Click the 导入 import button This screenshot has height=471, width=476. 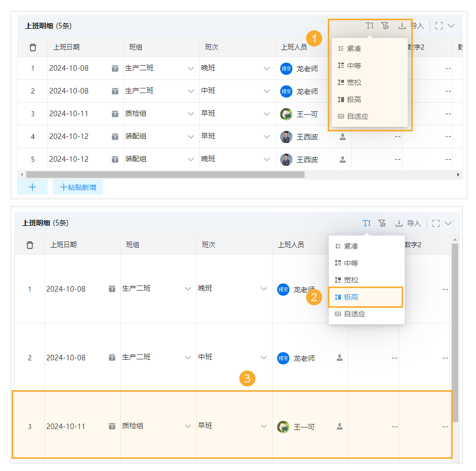[418, 25]
